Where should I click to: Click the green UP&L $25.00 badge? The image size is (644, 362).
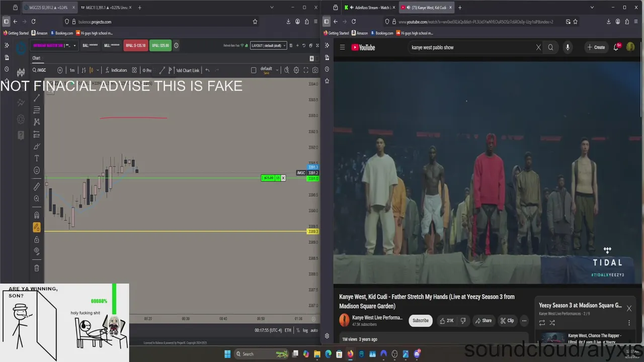point(160,45)
